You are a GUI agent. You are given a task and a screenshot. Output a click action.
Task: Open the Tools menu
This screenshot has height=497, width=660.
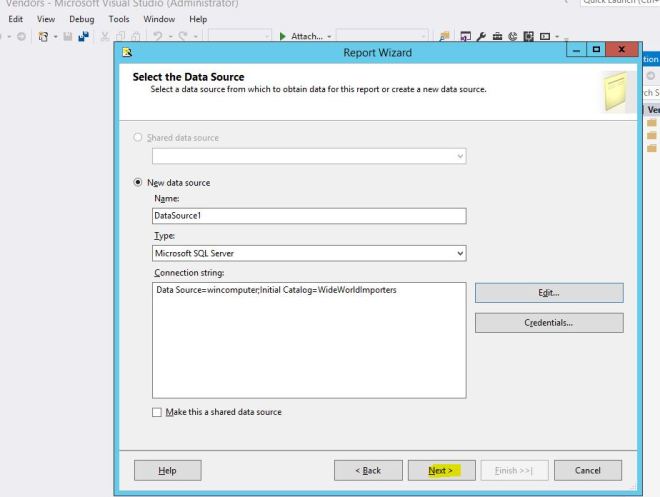(119, 19)
